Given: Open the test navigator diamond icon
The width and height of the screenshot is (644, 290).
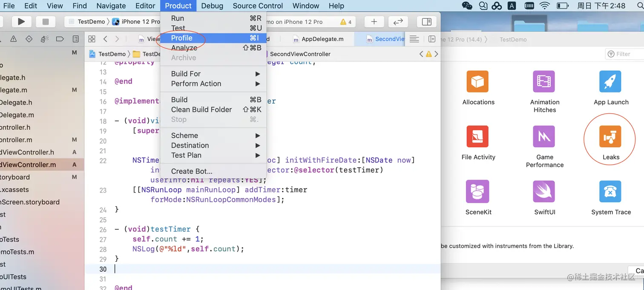Looking at the screenshot, I should (29, 39).
